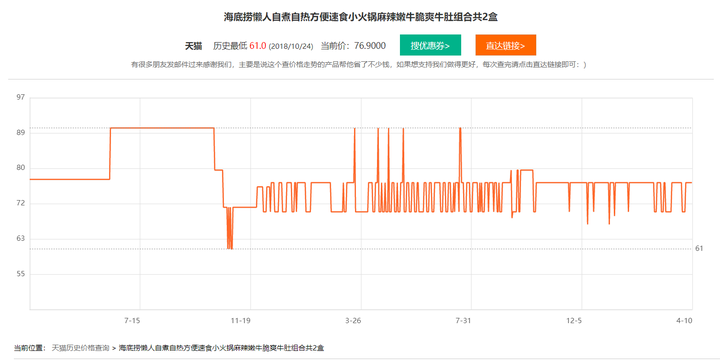Viewport: 720px width, 360px height.
Task: Click the 3-26 date axis label
Action: pyautogui.click(x=353, y=321)
